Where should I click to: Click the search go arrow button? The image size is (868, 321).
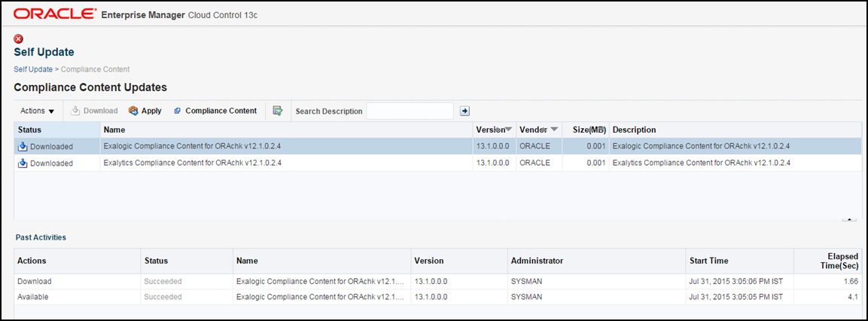(465, 111)
